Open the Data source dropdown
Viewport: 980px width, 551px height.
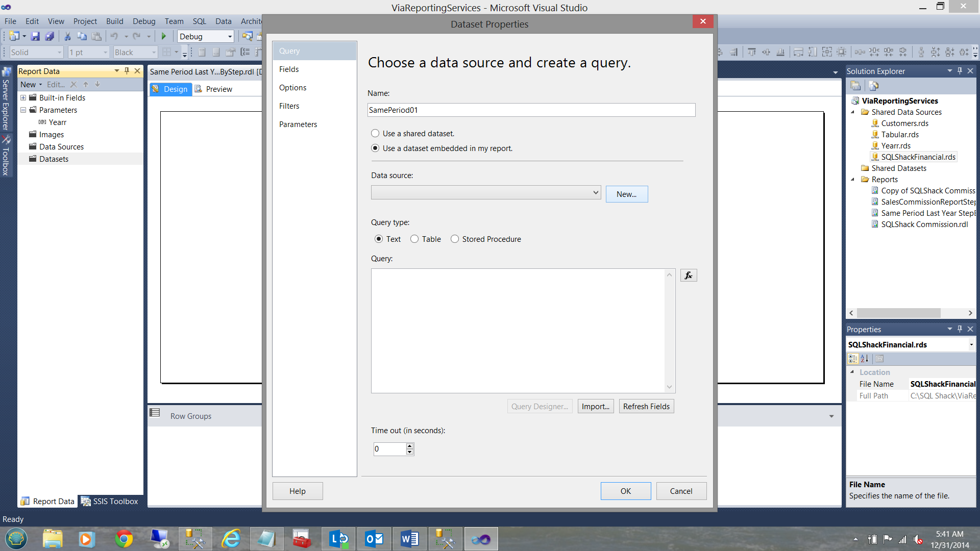point(595,192)
